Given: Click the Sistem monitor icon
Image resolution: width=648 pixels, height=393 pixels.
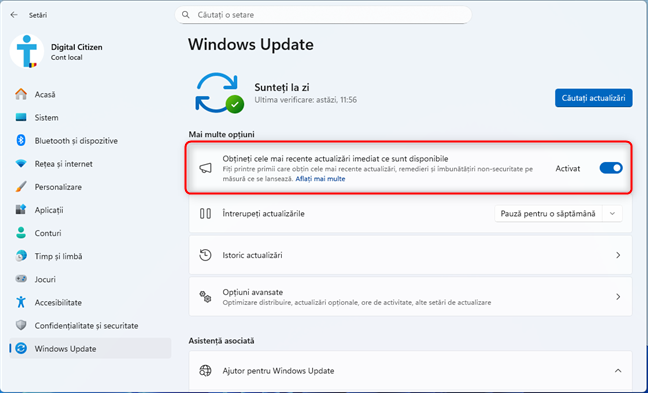Looking at the screenshot, I should 21,117.
